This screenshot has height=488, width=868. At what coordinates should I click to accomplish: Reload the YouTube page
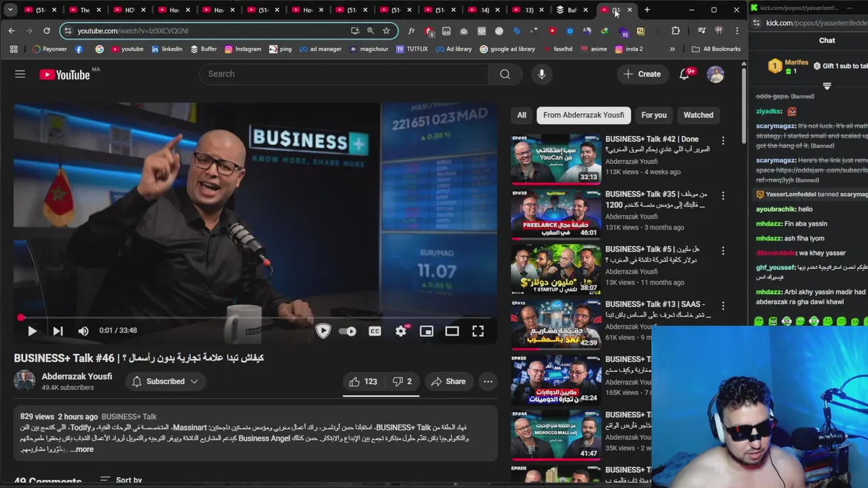[46, 30]
